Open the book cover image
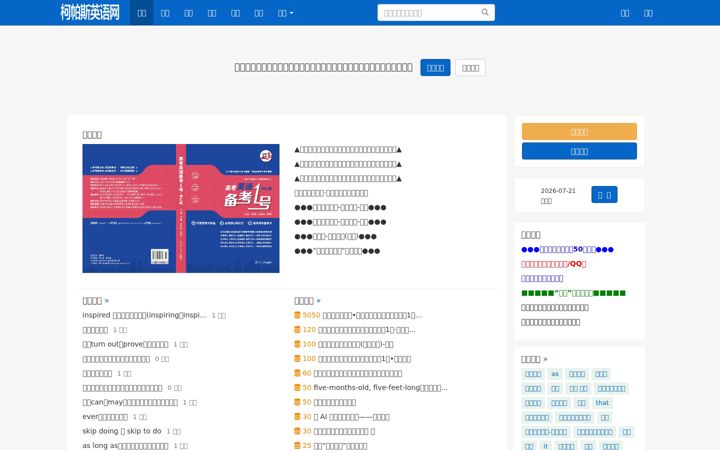 (181, 208)
